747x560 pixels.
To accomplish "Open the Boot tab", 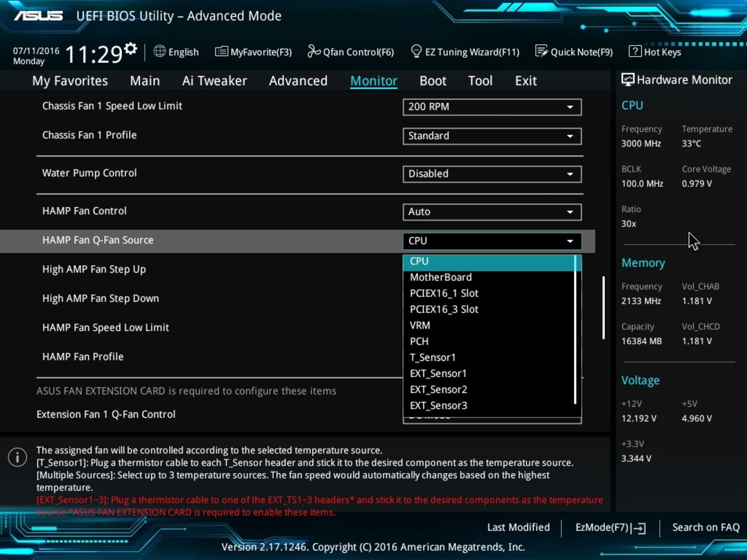I will click(433, 81).
